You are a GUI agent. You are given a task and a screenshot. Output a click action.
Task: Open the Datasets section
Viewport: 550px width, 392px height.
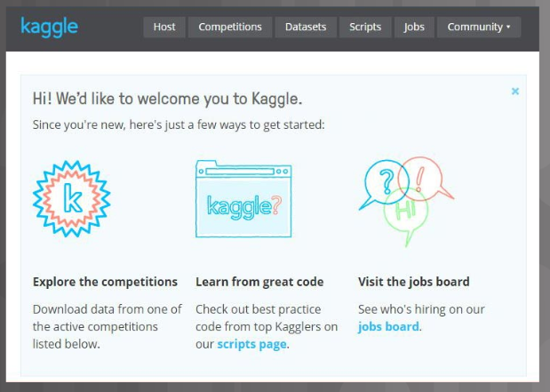click(306, 27)
